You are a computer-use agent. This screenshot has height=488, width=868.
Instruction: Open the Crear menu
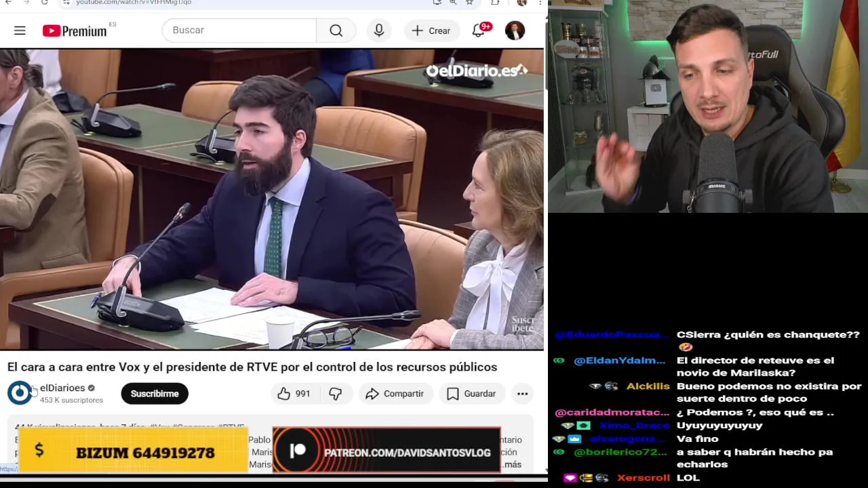[431, 30]
